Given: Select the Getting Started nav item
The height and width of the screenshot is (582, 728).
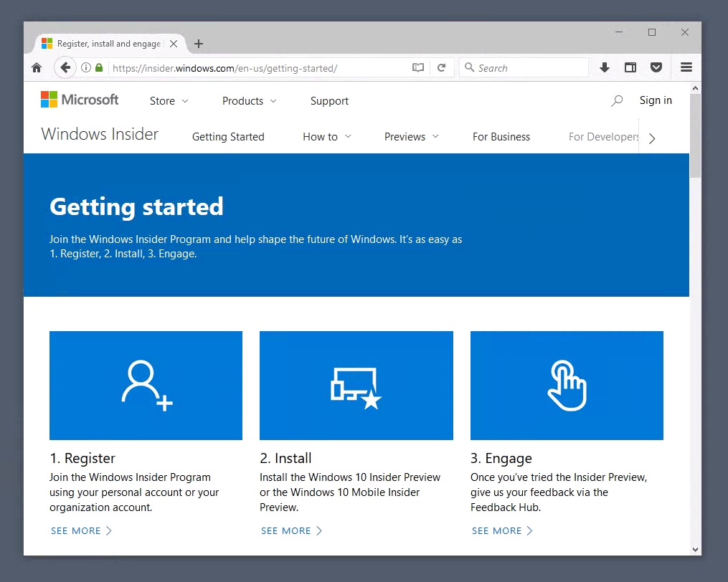Looking at the screenshot, I should pyautogui.click(x=228, y=137).
